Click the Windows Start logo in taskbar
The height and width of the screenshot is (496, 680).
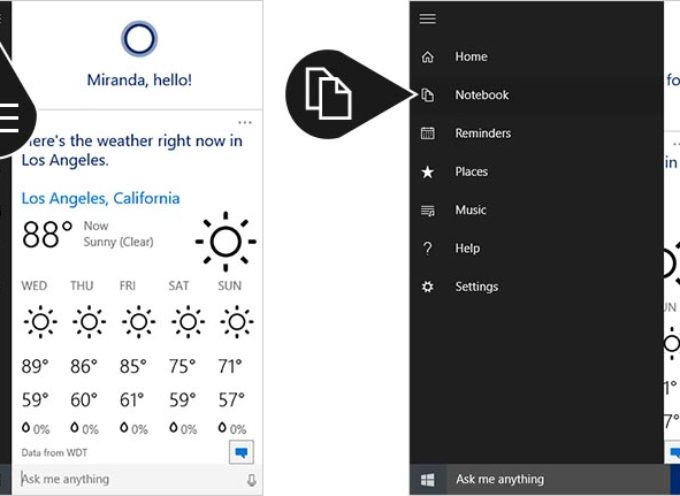[428, 480]
